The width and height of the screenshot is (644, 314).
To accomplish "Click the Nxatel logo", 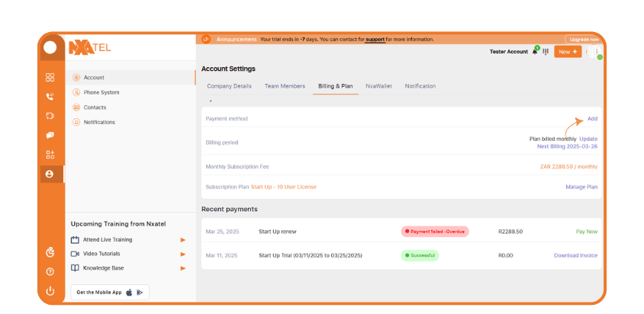I will (89, 47).
